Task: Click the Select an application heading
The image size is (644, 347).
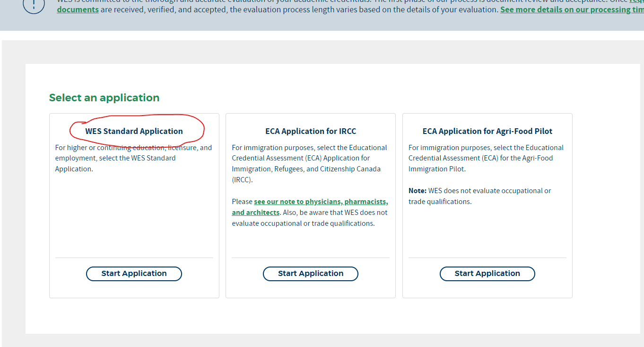Action: (104, 98)
